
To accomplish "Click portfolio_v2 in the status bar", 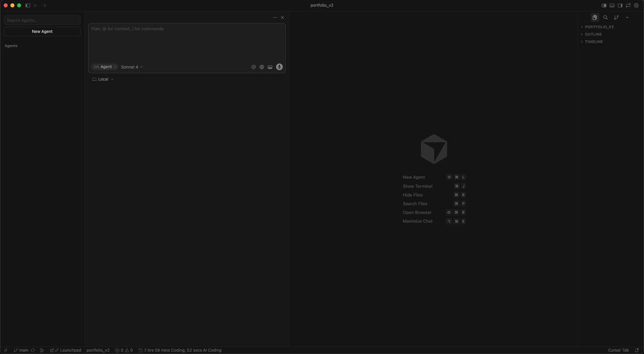I will click(x=98, y=350).
